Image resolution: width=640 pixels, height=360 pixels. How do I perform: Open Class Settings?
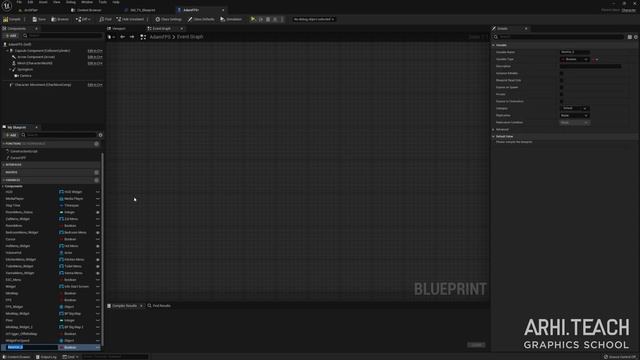(x=168, y=19)
